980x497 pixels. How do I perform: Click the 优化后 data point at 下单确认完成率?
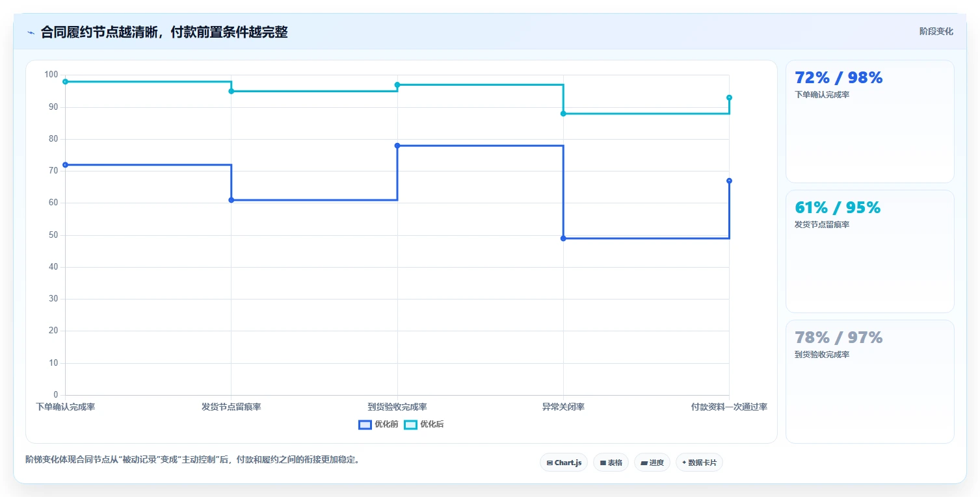pyautogui.click(x=65, y=82)
